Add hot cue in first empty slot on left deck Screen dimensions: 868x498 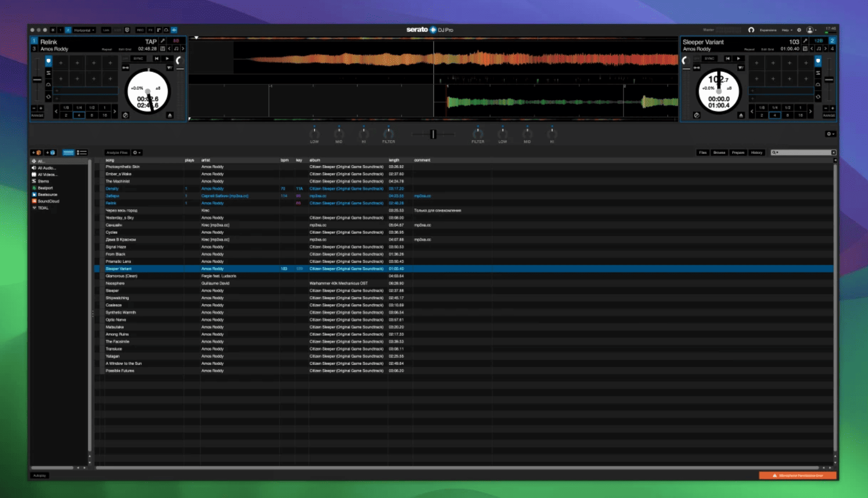pos(61,63)
